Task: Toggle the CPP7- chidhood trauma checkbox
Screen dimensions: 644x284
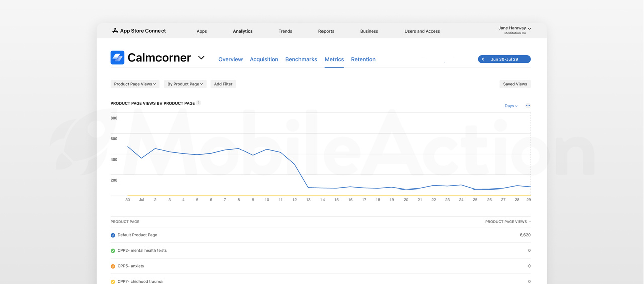Action: [113, 282]
